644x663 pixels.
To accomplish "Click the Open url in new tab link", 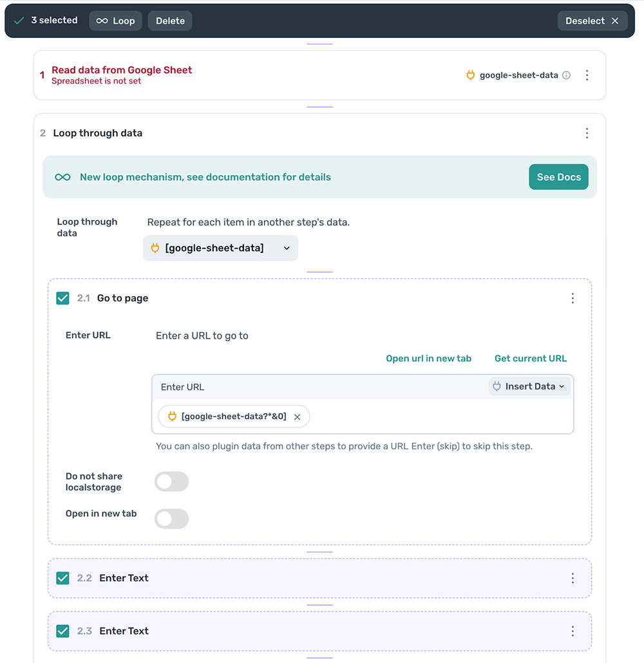I will (428, 359).
